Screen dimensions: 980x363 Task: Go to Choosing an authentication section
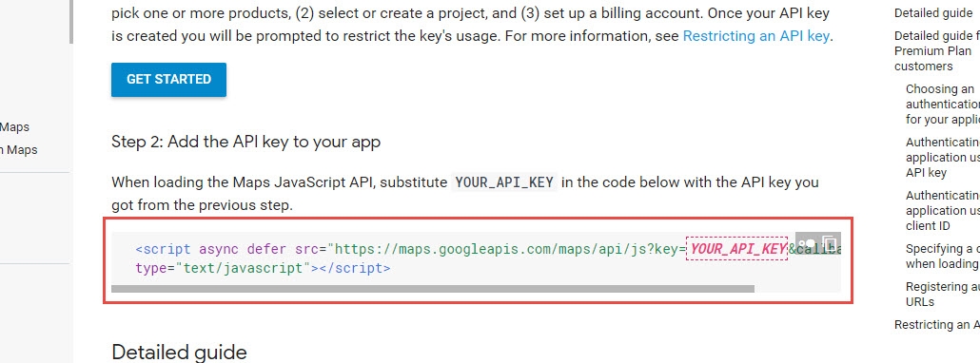pyautogui.click(x=943, y=105)
